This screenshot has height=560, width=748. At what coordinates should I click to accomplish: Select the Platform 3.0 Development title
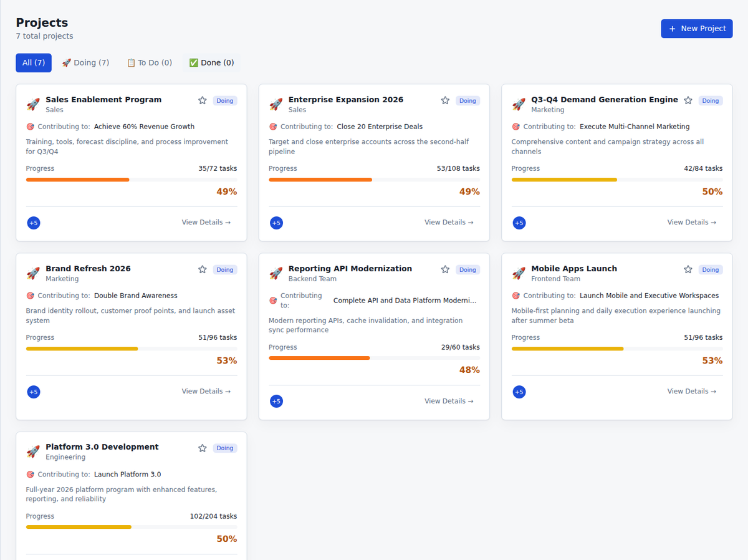102,447
